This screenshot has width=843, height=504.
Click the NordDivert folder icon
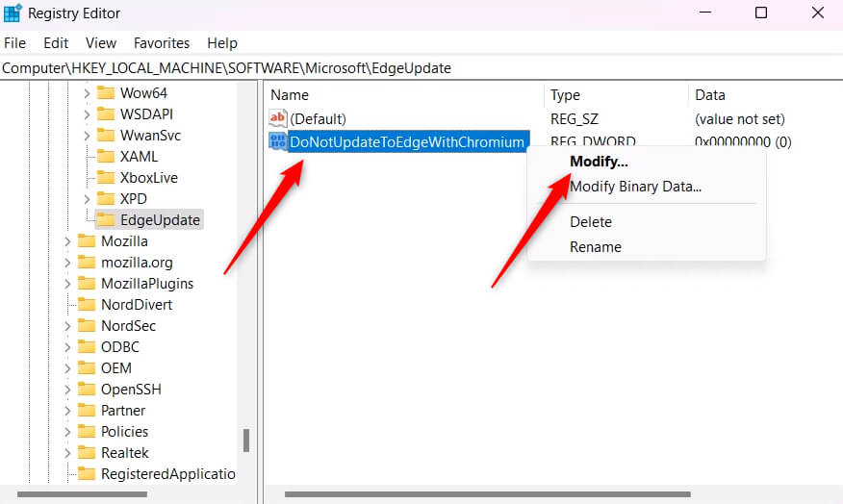point(88,305)
